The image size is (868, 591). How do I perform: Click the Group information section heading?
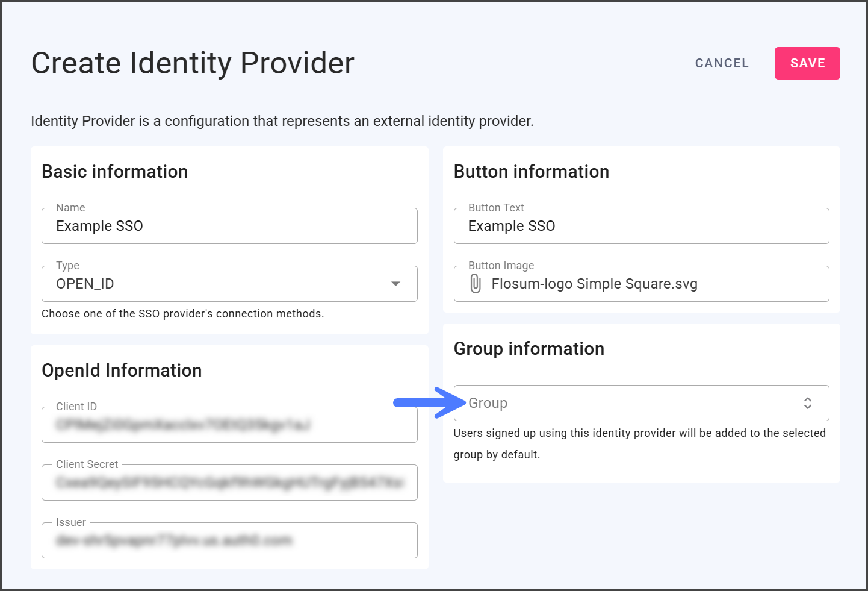529,349
